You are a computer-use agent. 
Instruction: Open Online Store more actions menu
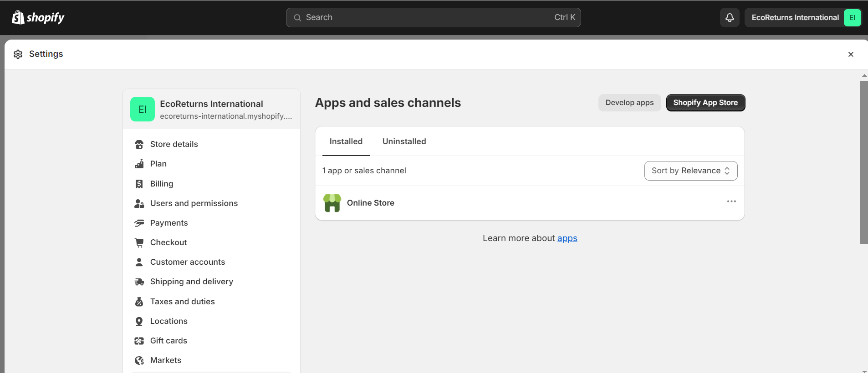(731, 202)
